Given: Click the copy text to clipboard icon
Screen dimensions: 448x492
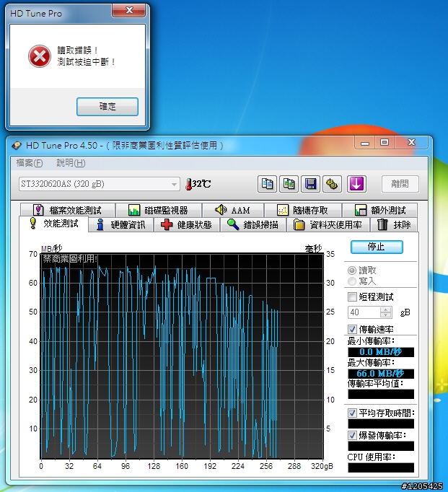Looking at the screenshot, I should point(267,184).
